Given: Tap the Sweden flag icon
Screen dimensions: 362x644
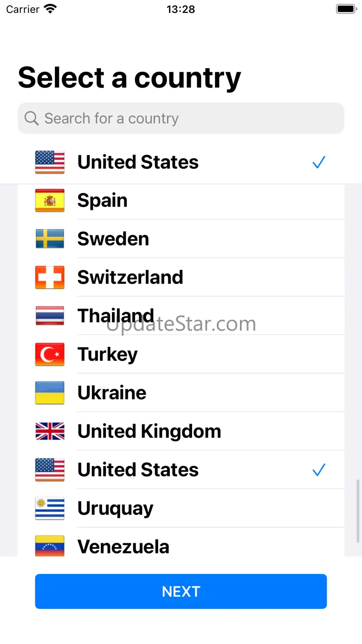Looking at the screenshot, I should tap(50, 239).
